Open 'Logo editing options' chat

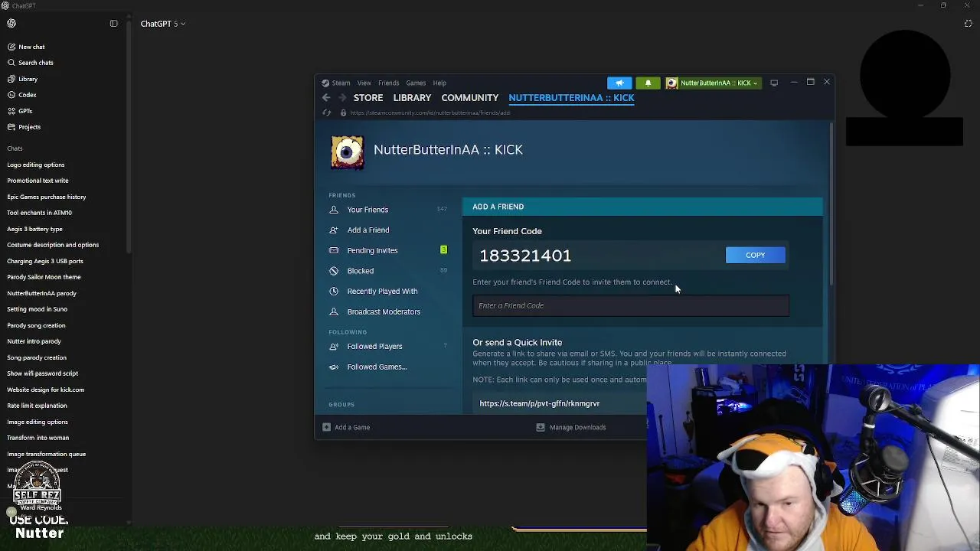[36, 165]
